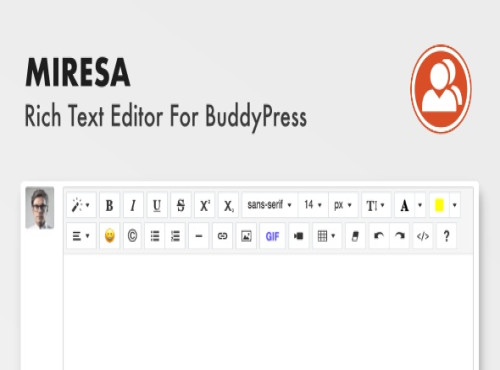
Task: Insert a special character symbol
Action: coord(132,236)
